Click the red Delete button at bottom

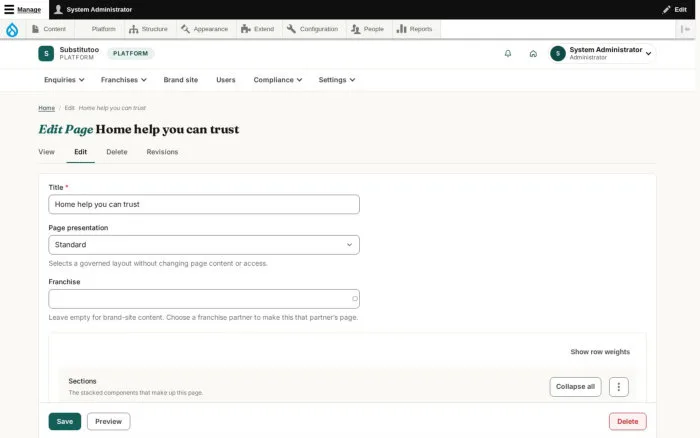pyautogui.click(x=628, y=421)
